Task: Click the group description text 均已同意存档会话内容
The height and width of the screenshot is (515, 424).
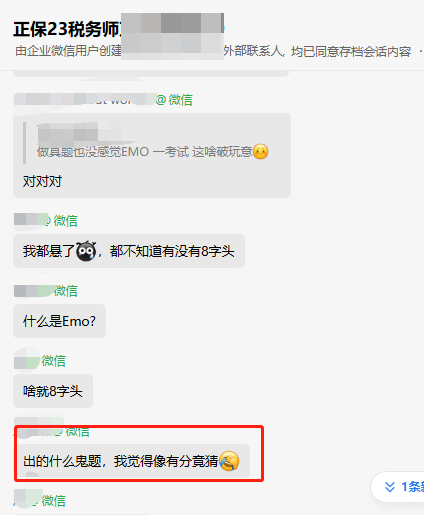Action: pos(351,52)
